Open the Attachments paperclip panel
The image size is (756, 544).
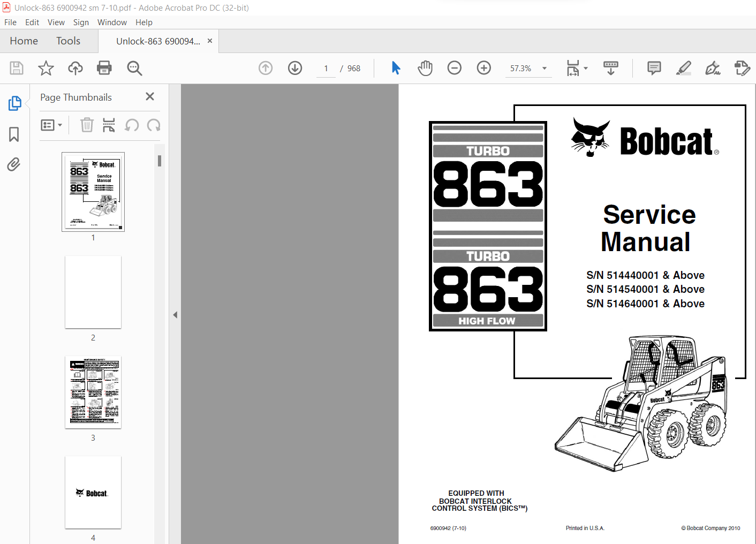click(x=14, y=164)
